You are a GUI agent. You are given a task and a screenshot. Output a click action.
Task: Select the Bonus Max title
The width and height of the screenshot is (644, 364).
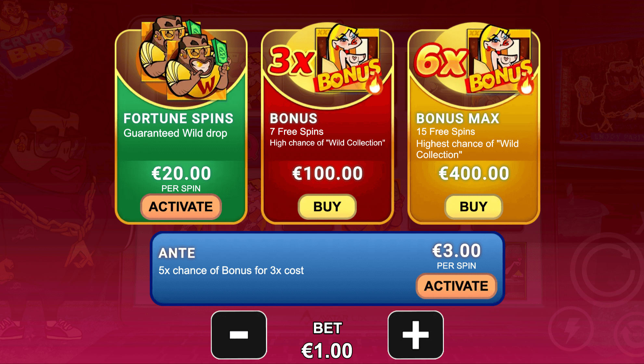coord(458,118)
